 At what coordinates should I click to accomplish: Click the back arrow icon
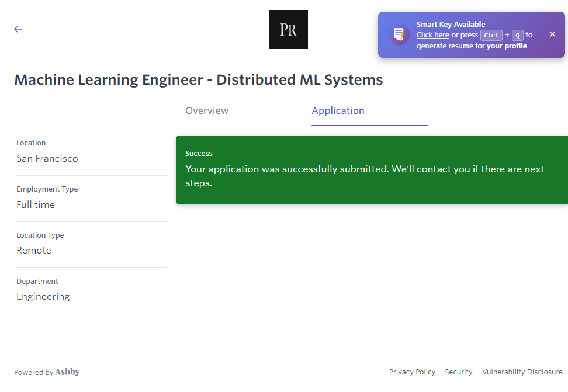18,29
